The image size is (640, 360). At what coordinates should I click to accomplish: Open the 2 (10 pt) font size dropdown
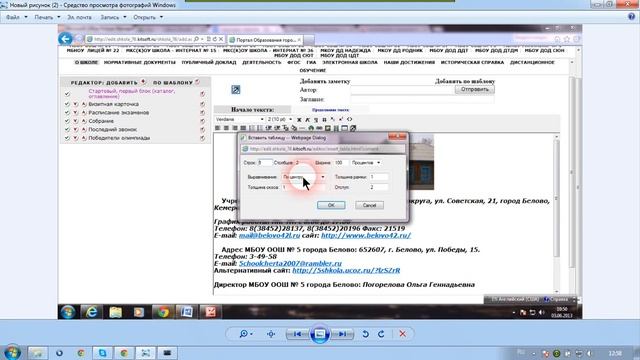(x=280, y=119)
